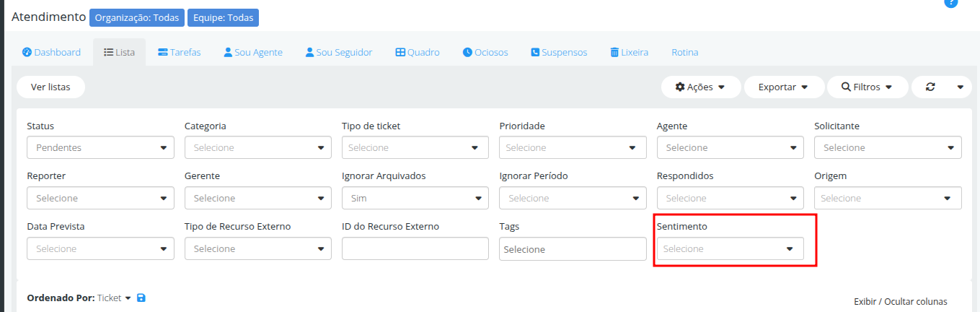980x312 pixels.
Task: Click the refresh arrows icon
Action: click(930, 87)
